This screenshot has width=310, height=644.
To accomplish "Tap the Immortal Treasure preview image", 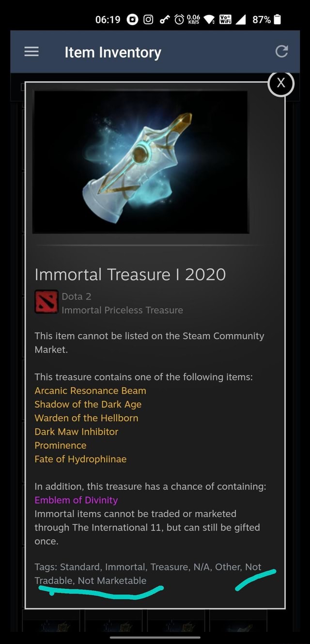I will (x=141, y=162).
